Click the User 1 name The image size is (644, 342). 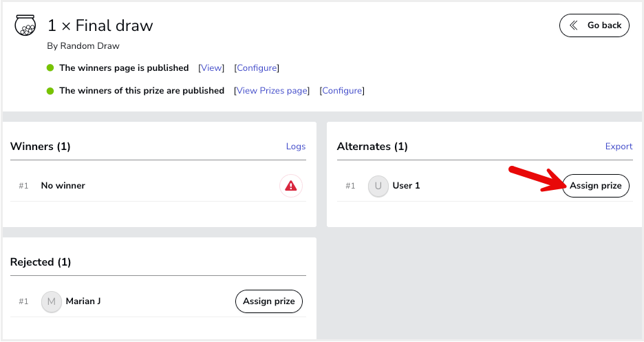[x=406, y=186]
